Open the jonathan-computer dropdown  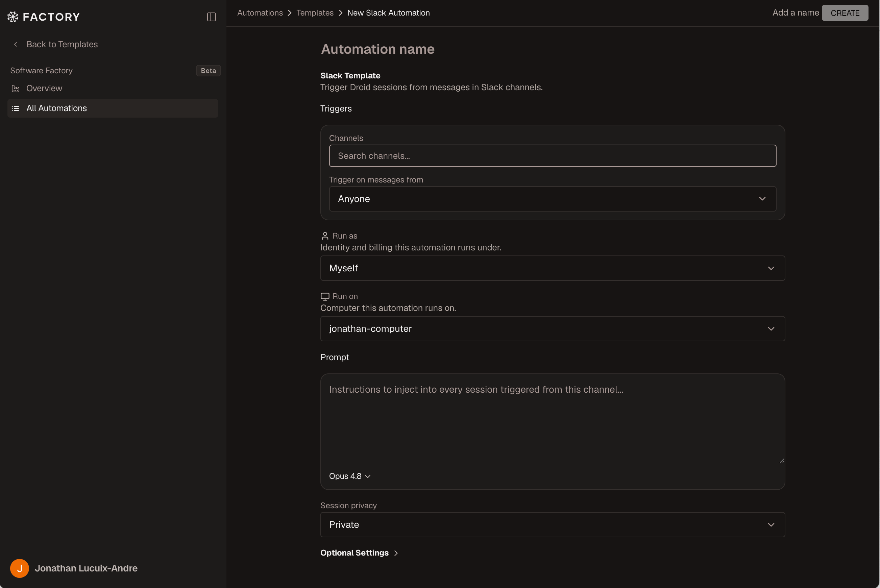click(x=552, y=328)
